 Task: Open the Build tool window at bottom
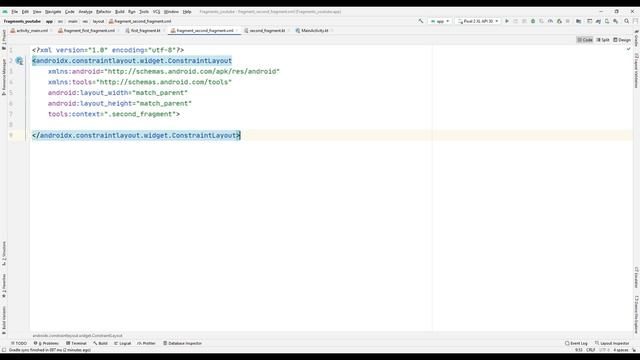[100, 343]
